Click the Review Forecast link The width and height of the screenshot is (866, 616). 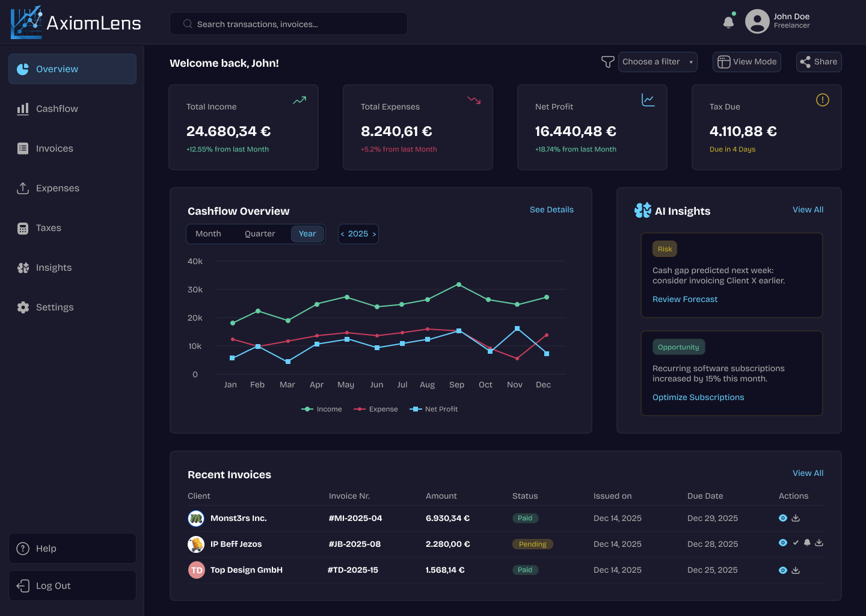(x=685, y=299)
